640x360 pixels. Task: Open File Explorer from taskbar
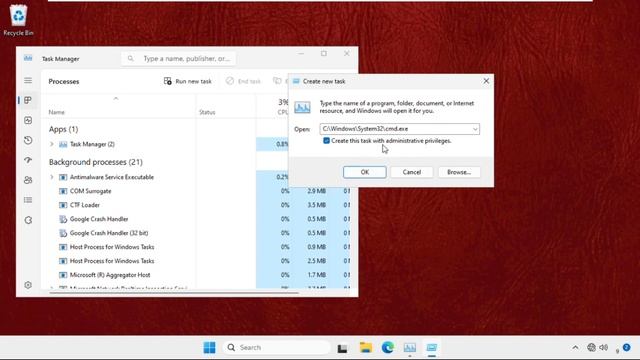coord(366,347)
